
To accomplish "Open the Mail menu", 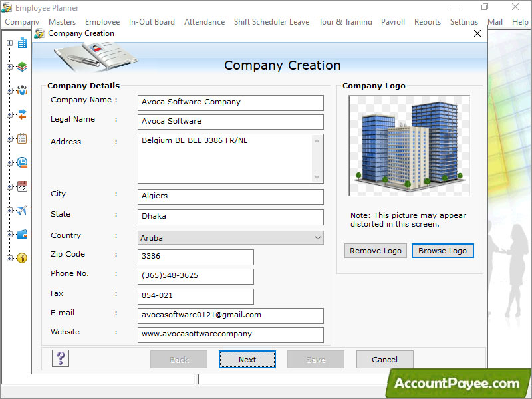I will pos(495,22).
